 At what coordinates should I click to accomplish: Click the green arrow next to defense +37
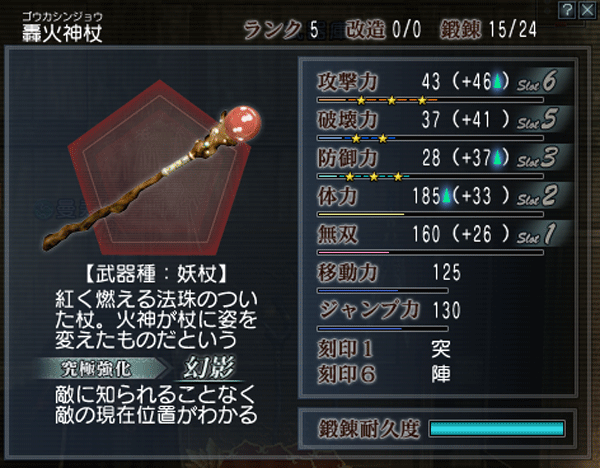[x=497, y=158]
